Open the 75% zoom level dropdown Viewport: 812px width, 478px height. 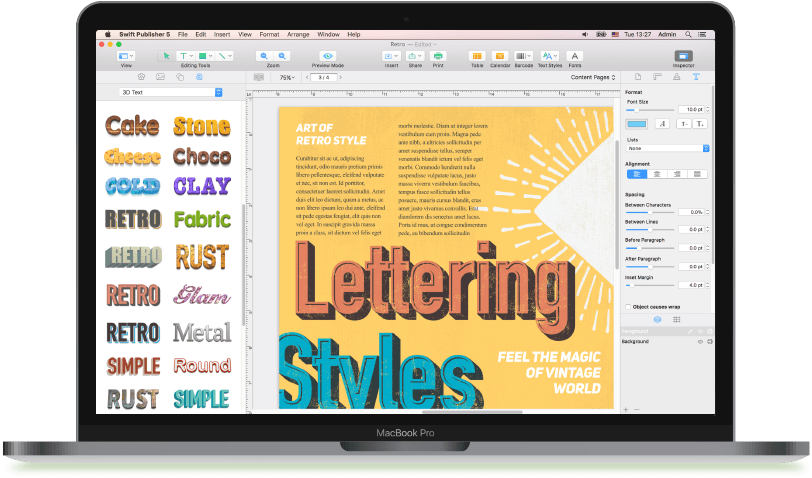point(287,78)
